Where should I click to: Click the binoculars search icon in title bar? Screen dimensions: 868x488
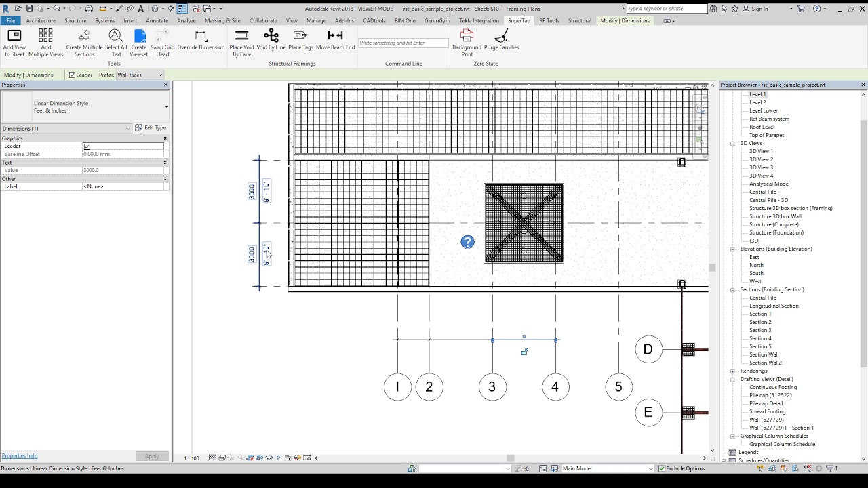coord(714,9)
